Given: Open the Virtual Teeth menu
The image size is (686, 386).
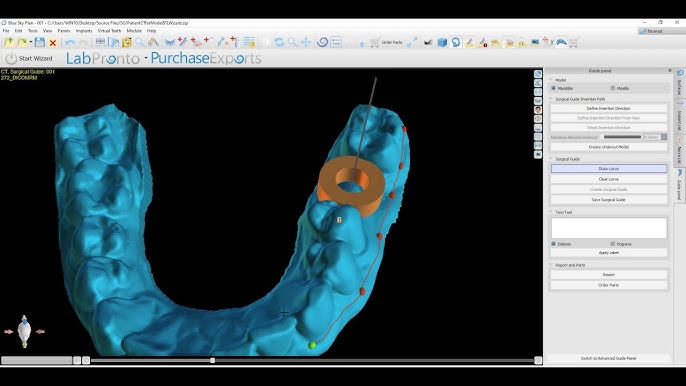Looking at the screenshot, I should coord(109,31).
